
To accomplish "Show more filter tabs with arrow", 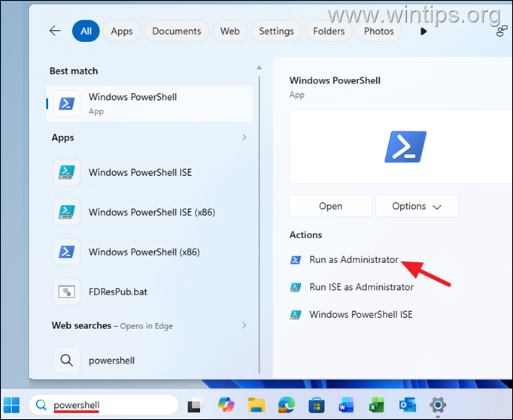I will click(x=423, y=32).
